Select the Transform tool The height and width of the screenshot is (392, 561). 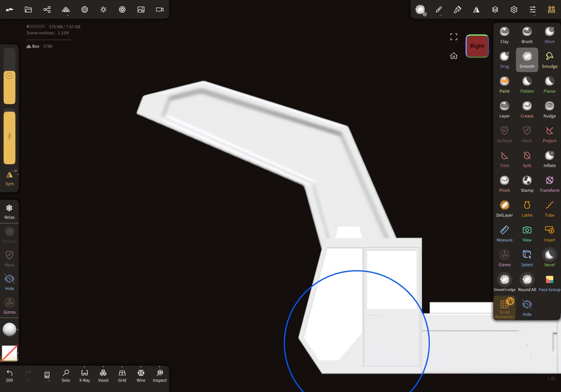(550, 184)
